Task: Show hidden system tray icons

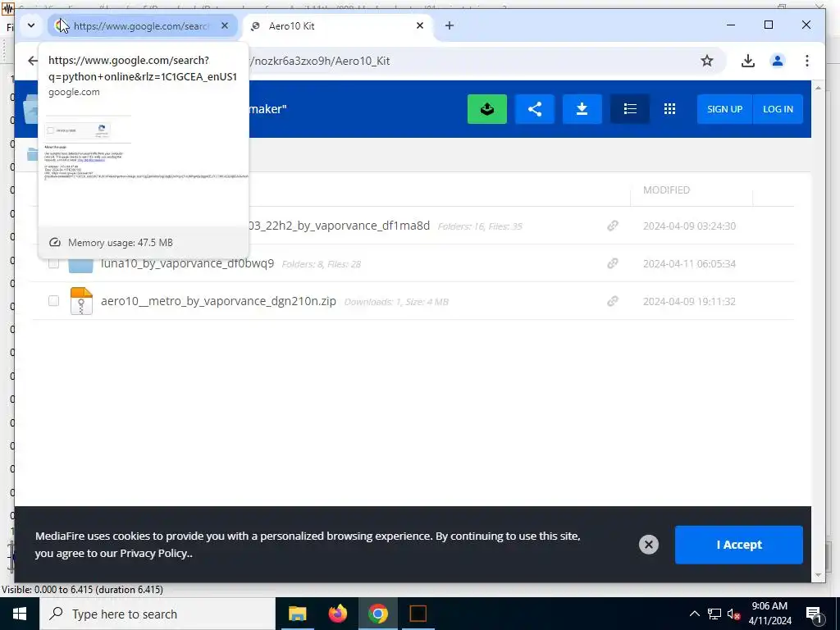Action: [694, 614]
